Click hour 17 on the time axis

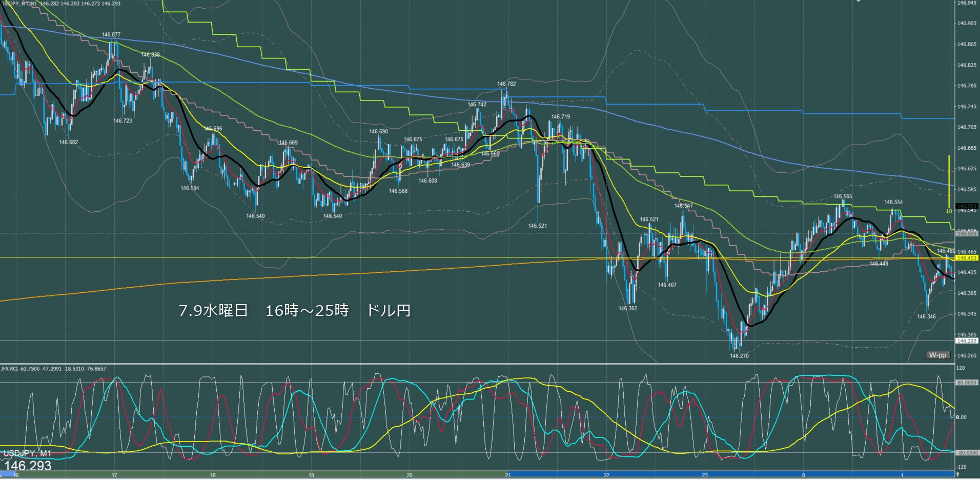(x=114, y=475)
